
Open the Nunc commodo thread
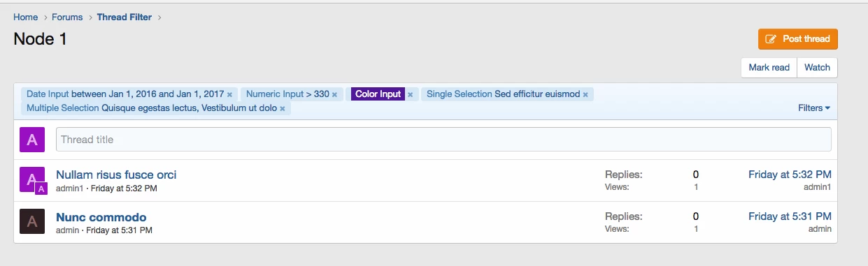101,217
